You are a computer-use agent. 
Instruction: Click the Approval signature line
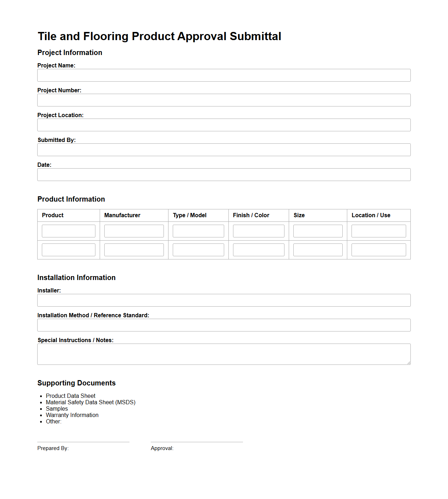pyautogui.click(x=197, y=441)
